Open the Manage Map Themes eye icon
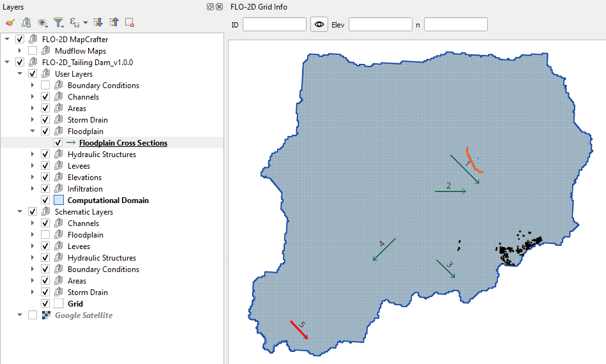The height and width of the screenshot is (364, 606). click(x=43, y=22)
